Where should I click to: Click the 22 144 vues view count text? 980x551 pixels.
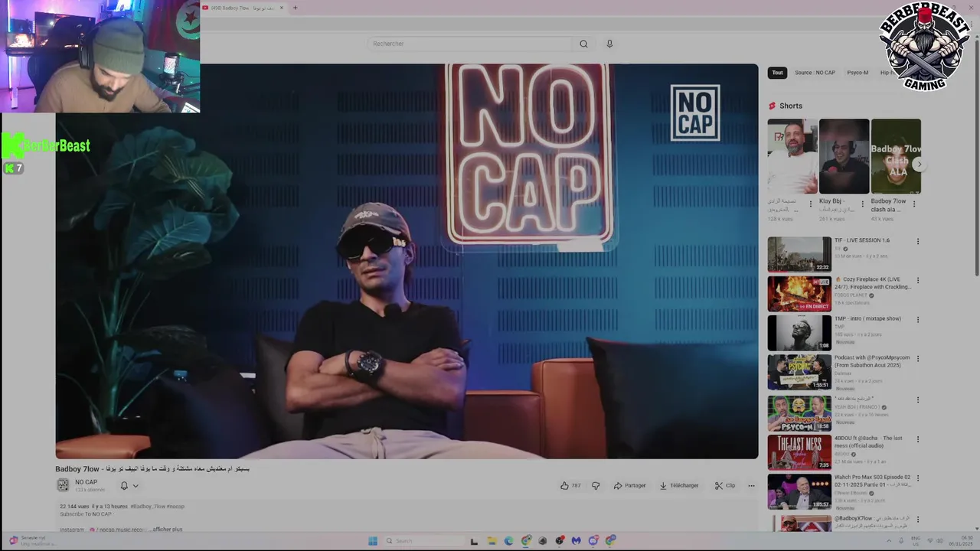(74, 507)
